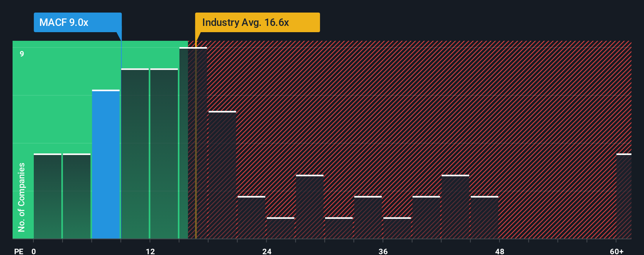Screen dimensions: 644x255
Task: Click the x-axis tick label '24'
Action: click(267, 251)
